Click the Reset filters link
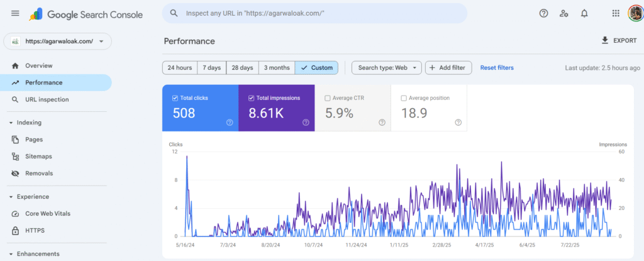The width and height of the screenshot is (644, 261). [x=496, y=68]
